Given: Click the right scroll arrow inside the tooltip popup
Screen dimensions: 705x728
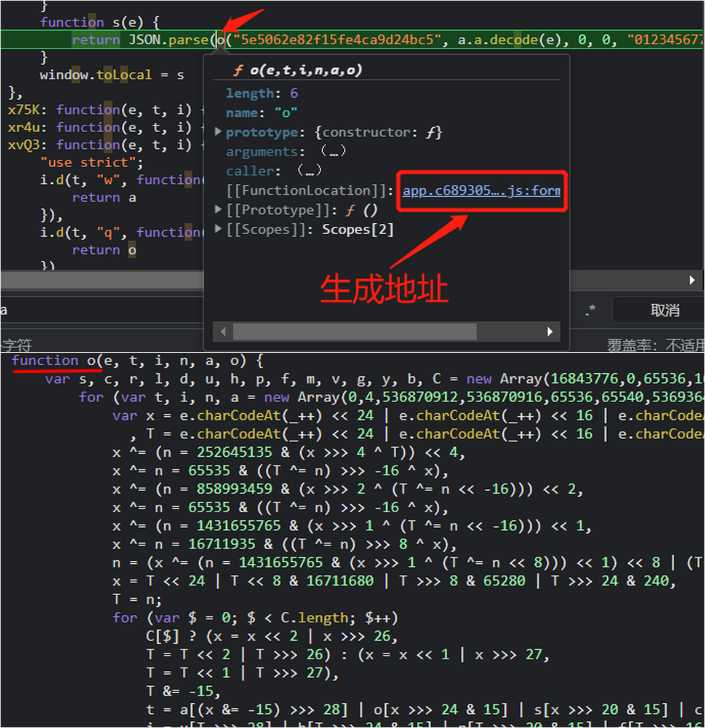Looking at the screenshot, I should tap(549, 331).
